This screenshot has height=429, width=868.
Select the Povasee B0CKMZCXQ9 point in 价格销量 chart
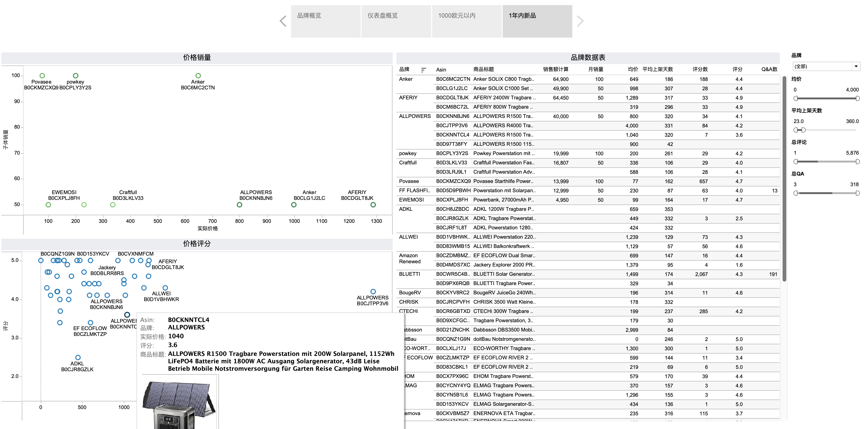(42, 76)
